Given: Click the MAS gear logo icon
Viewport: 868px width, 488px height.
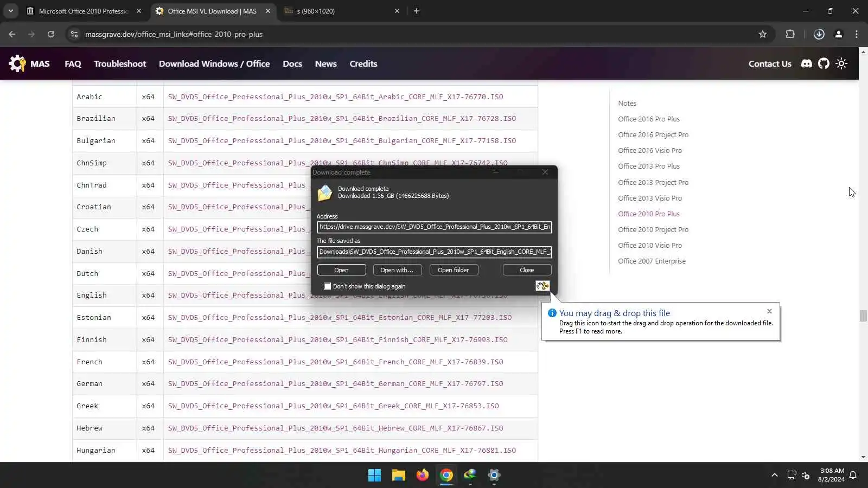Looking at the screenshot, I should click(17, 63).
